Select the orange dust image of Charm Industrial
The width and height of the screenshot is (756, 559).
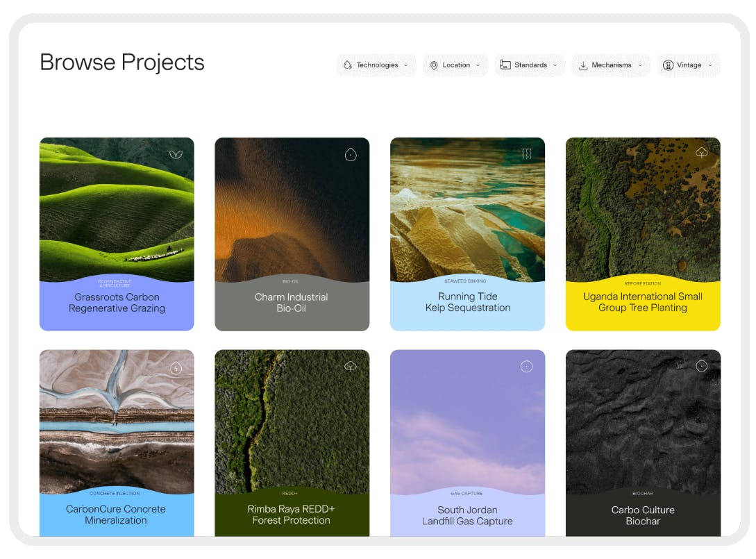point(292,209)
